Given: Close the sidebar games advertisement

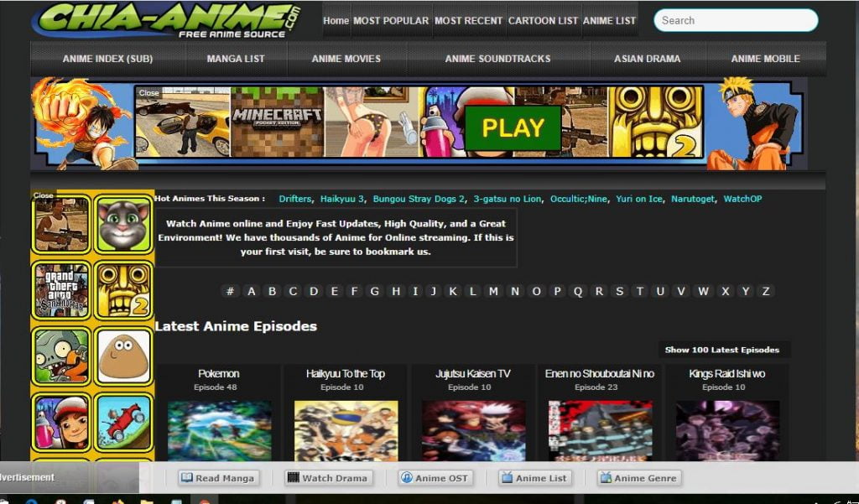Looking at the screenshot, I should (x=44, y=195).
